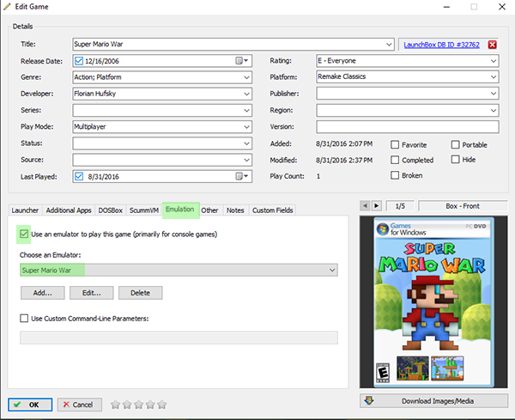Open the Developer dropdown
The width and height of the screenshot is (515, 420).
coord(246,94)
